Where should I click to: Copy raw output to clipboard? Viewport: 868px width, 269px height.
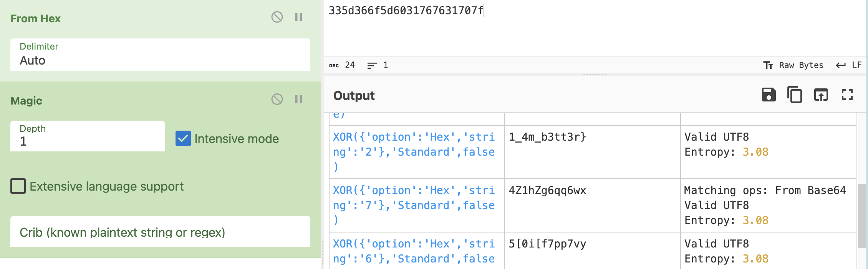tap(795, 95)
